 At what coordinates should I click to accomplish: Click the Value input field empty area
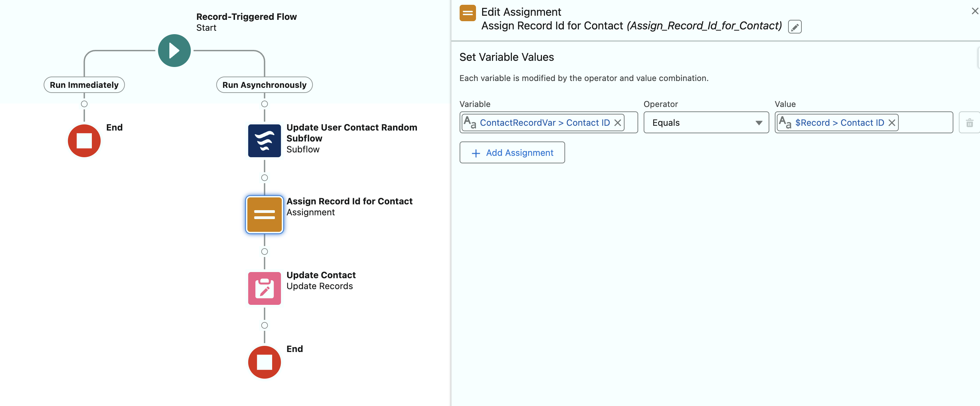925,123
